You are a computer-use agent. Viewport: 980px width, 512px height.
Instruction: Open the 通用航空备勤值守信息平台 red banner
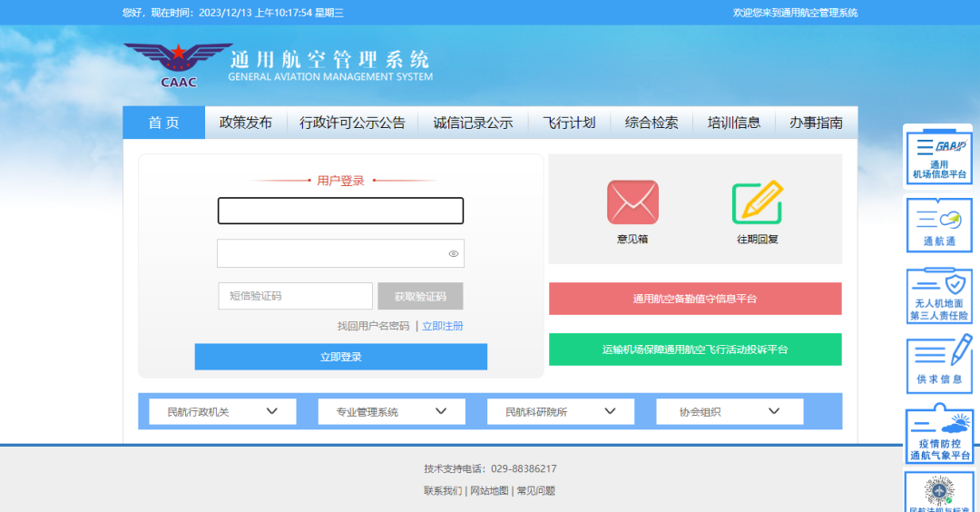(694, 299)
